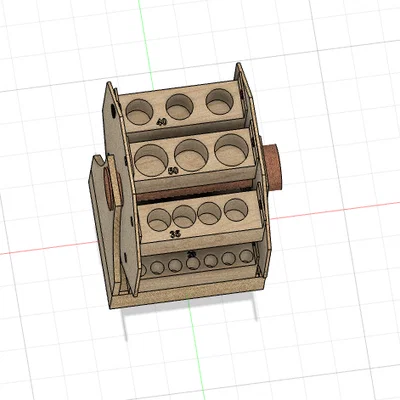The width and height of the screenshot is (400, 400).
Task: Click the engraved "20" label on bottom tray
Action: tap(191, 254)
